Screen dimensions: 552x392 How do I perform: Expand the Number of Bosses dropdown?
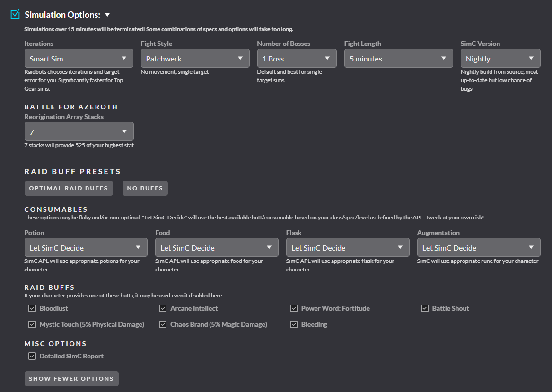[x=297, y=59]
